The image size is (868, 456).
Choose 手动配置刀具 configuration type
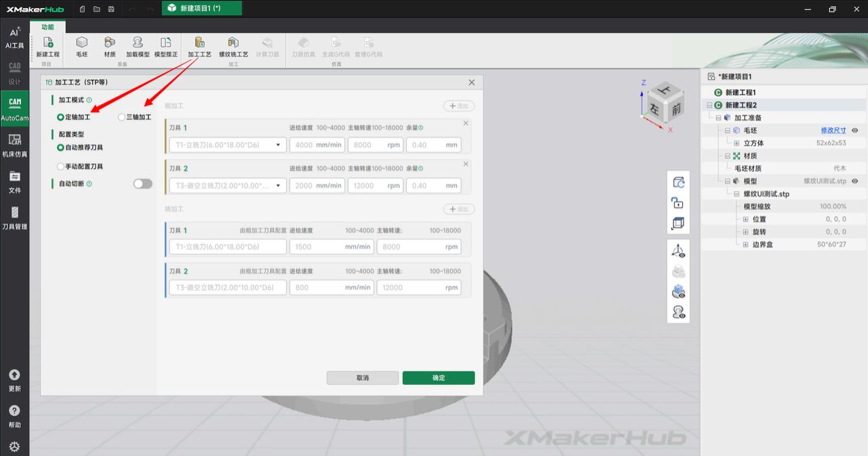point(80,166)
